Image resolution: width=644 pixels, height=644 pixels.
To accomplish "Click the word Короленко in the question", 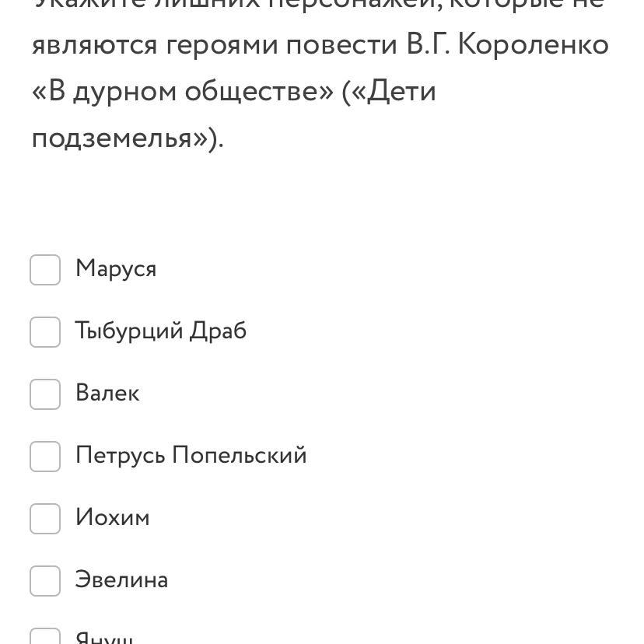I will [x=533, y=45].
